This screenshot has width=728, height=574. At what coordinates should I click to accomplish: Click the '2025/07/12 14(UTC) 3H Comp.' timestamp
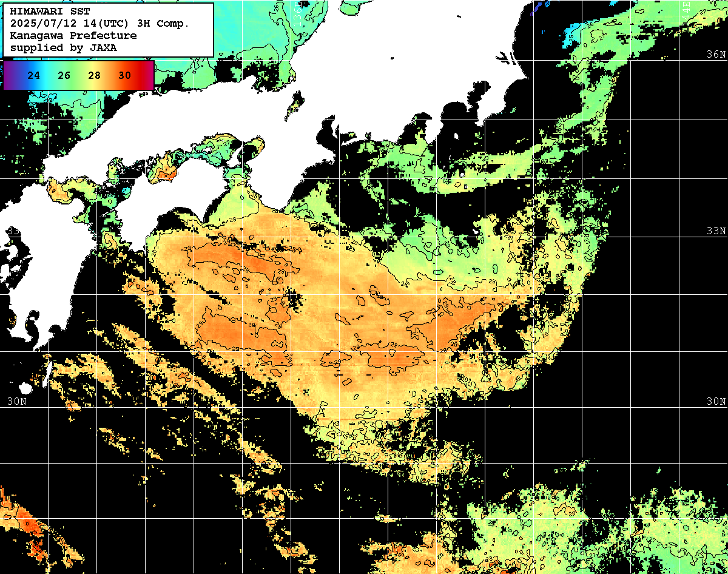(x=99, y=24)
